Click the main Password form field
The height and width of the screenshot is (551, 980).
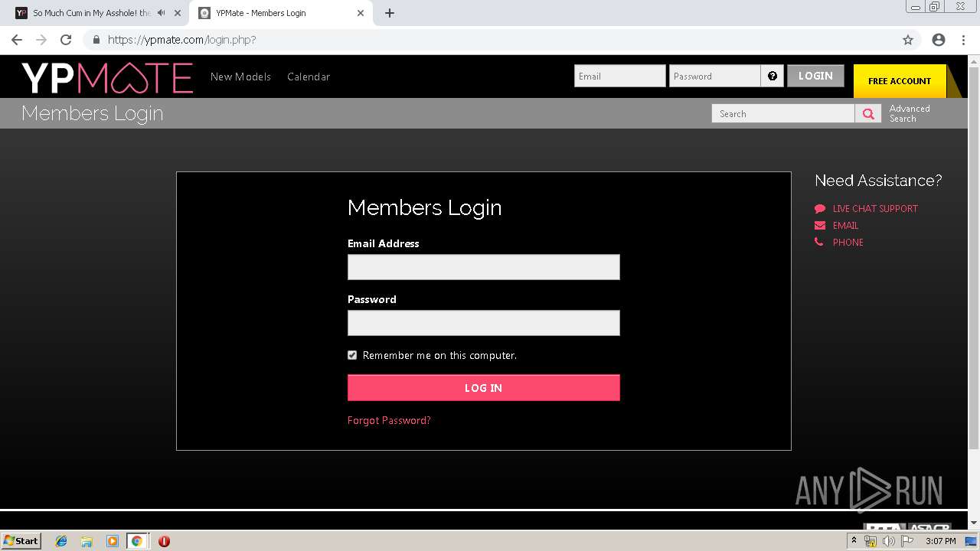click(x=484, y=323)
